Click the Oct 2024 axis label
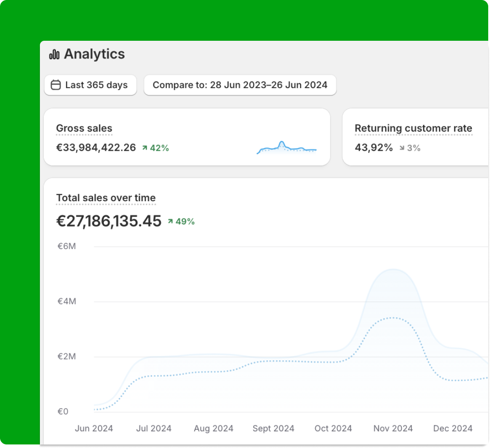The width and height of the screenshot is (490, 448). coord(333,429)
